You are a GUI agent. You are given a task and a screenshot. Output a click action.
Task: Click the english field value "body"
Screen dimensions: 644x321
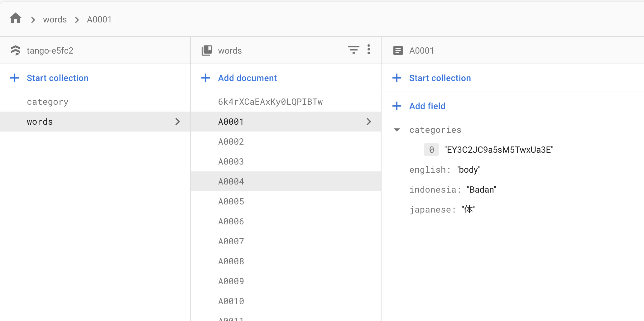point(468,170)
